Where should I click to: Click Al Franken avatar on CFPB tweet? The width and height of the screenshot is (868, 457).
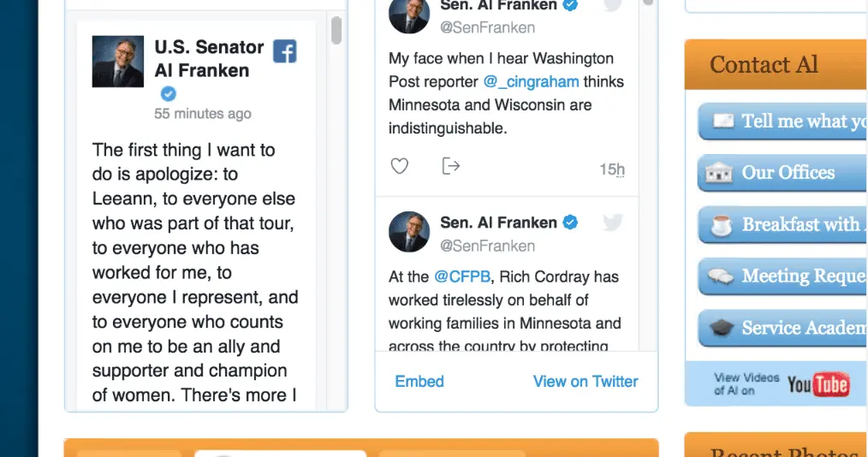tap(409, 232)
